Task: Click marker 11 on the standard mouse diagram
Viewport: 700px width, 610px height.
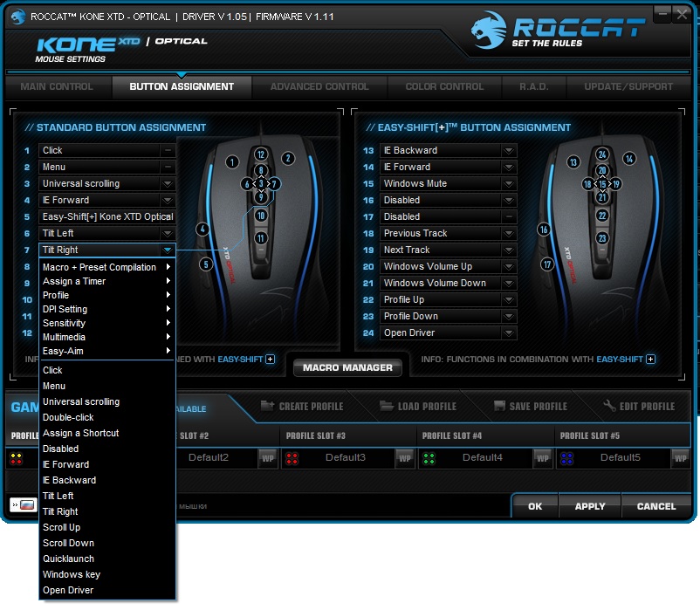Action: click(x=261, y=238)
